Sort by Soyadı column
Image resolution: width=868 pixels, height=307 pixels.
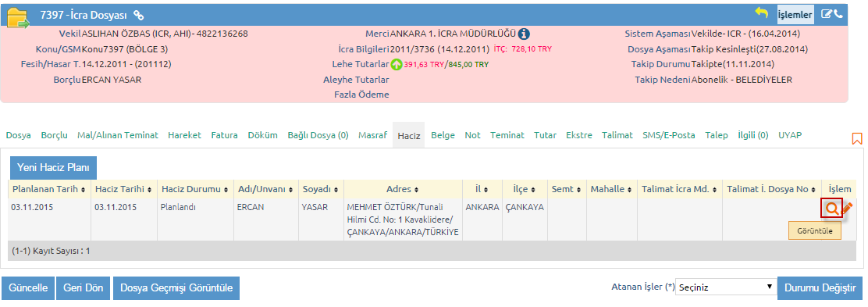(x=321, y=190)
